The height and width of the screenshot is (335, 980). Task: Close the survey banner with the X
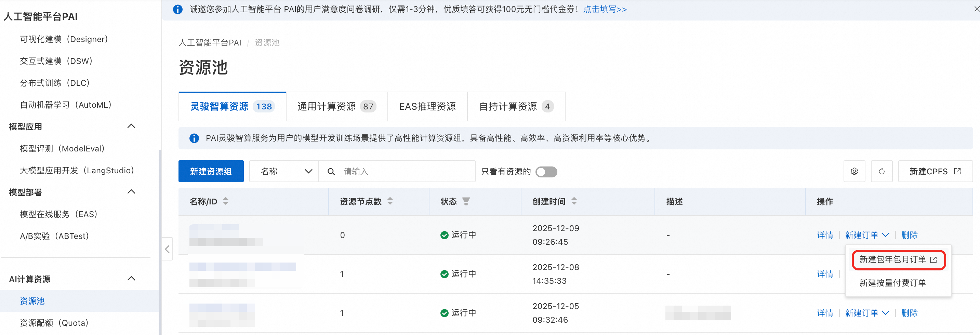(x=976, y=9)
